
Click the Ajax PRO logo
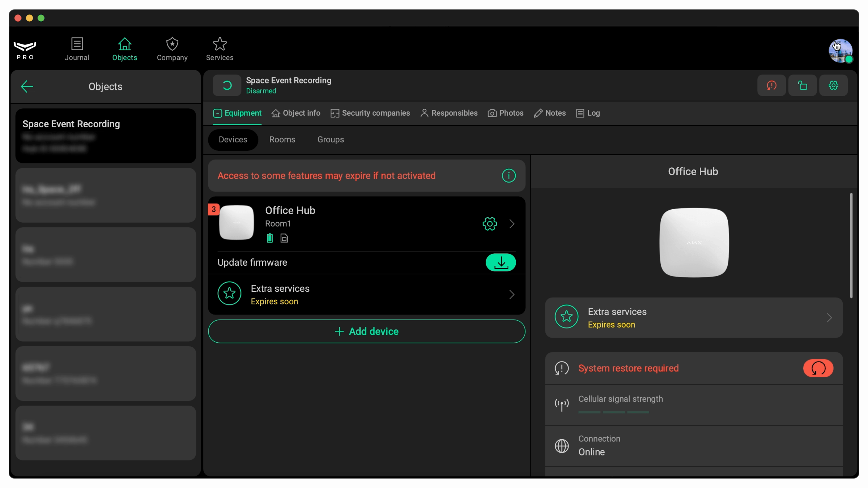tap(25, 50)
